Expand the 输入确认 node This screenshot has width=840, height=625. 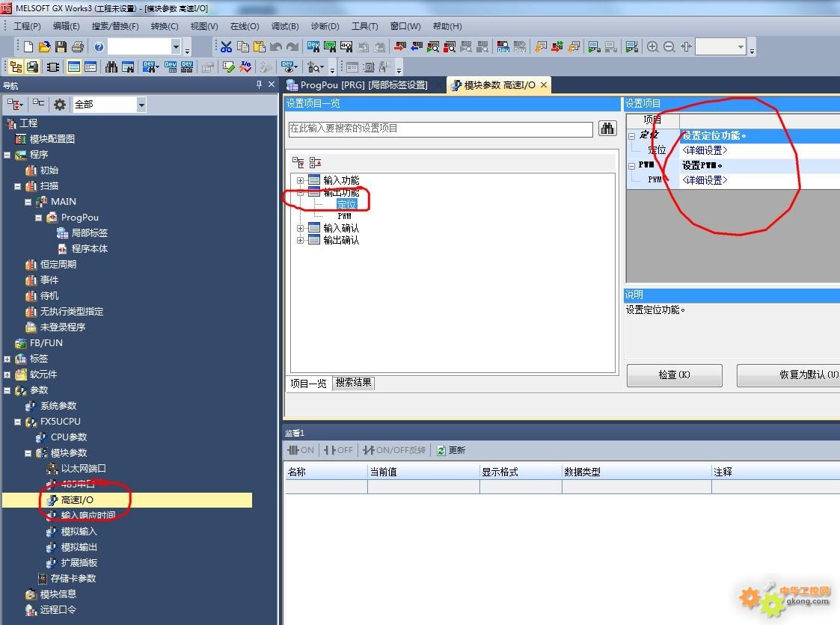tap(300, 228)
